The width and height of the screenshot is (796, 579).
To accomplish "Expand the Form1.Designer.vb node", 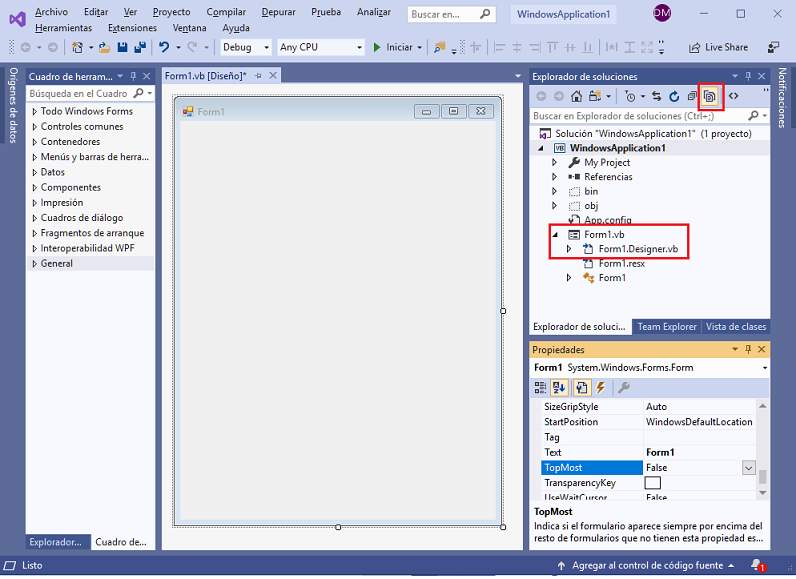I will point(569,249).
